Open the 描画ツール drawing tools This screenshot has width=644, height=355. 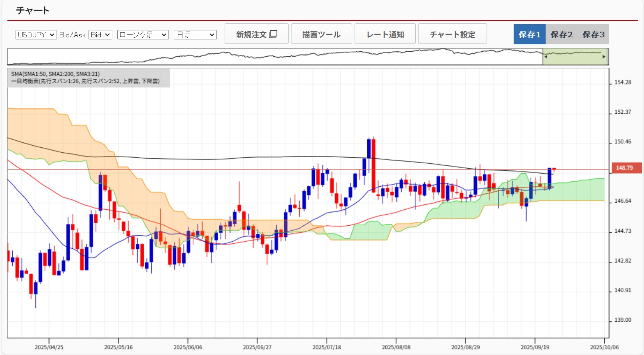point(321,34)
